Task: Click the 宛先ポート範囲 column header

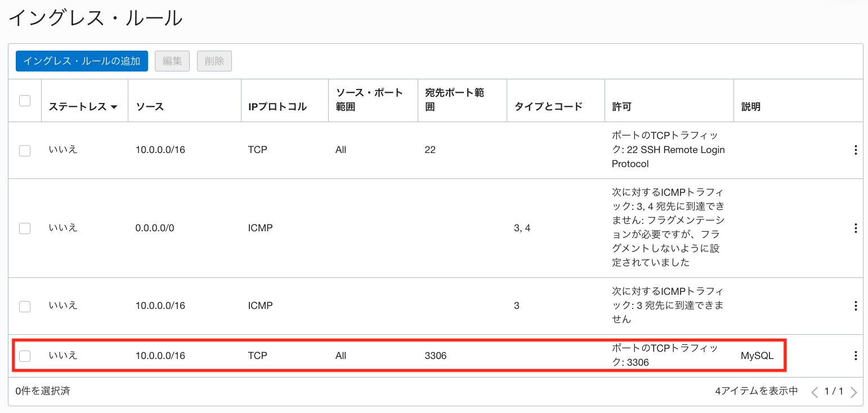Action: pos(454,100)
